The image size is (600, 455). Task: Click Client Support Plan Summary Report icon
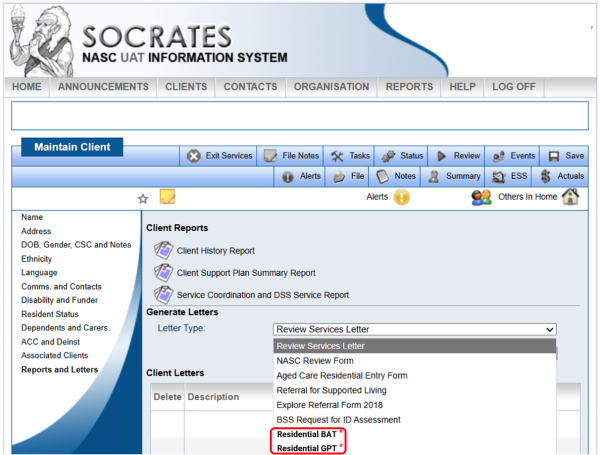click(x=163, y=272)
